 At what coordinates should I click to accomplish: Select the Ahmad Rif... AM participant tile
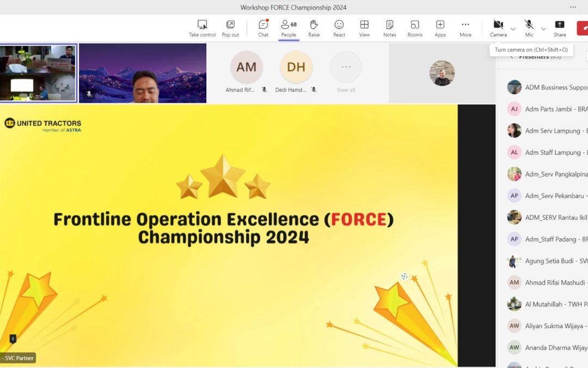(x=246, y=72)
